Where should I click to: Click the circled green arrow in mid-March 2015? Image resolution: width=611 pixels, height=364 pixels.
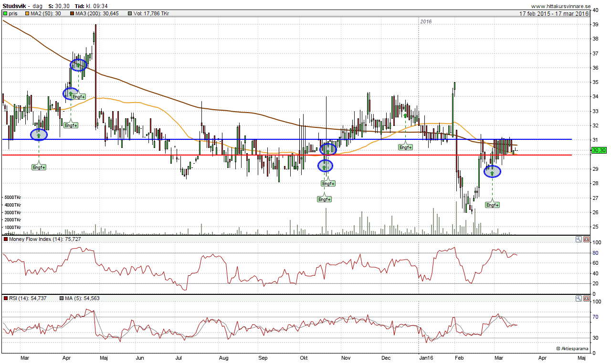click(x=39, y=135)
